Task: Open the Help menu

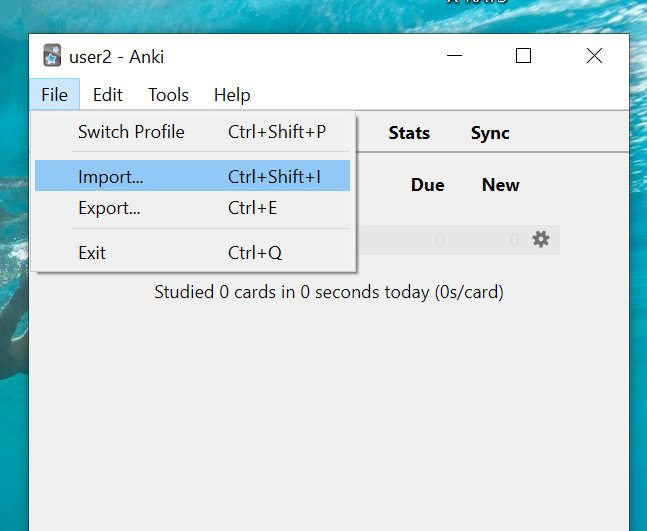Action: (231, 95)
